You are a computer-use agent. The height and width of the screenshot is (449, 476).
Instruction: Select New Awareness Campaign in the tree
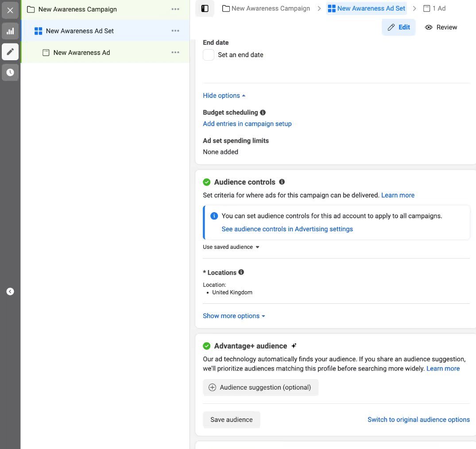pos(105,9)
